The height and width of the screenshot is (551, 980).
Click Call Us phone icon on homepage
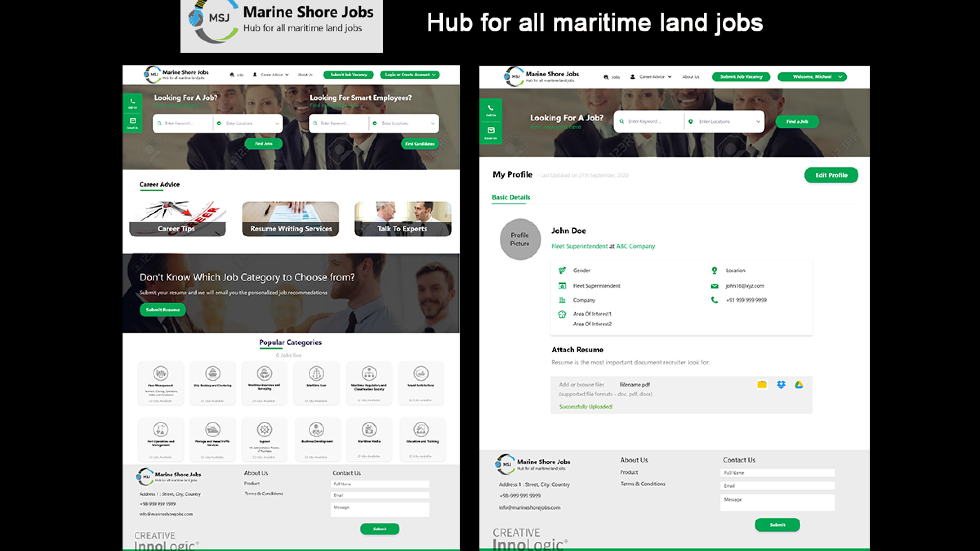click(x=132, y=102)
